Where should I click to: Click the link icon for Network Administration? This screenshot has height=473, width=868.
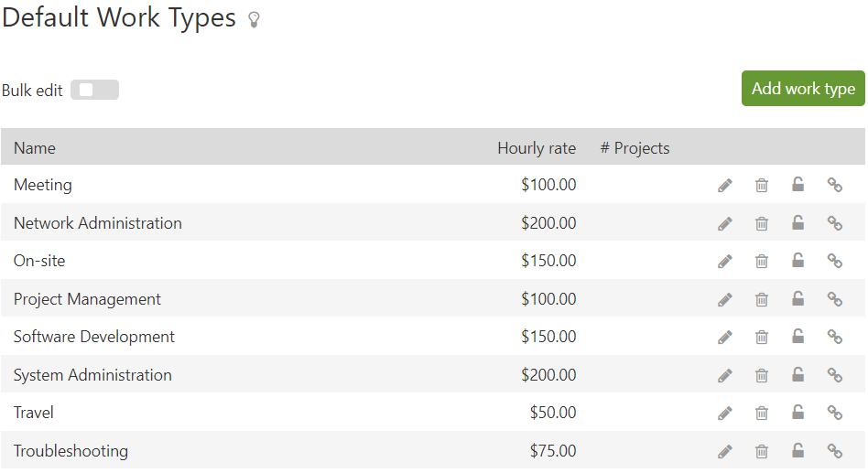point(835,223)
